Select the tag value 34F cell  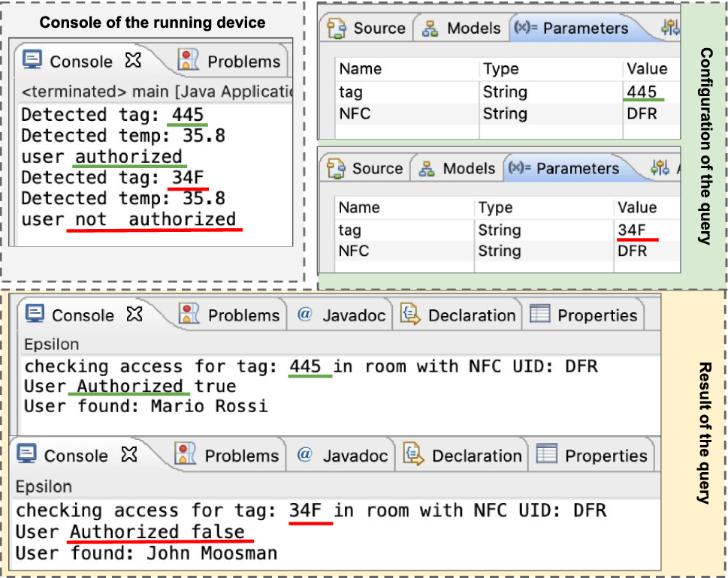(x=632, y=230)
